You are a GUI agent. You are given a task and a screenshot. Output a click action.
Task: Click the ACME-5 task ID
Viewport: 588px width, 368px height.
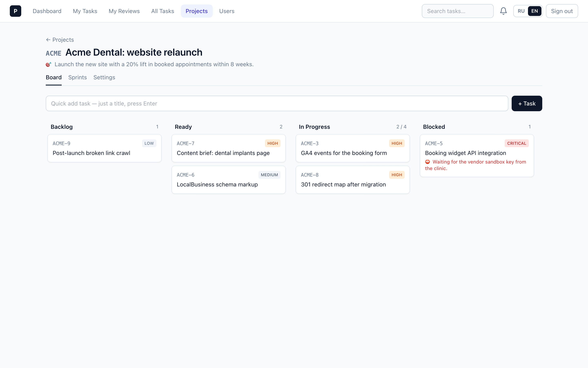point(434,144)
